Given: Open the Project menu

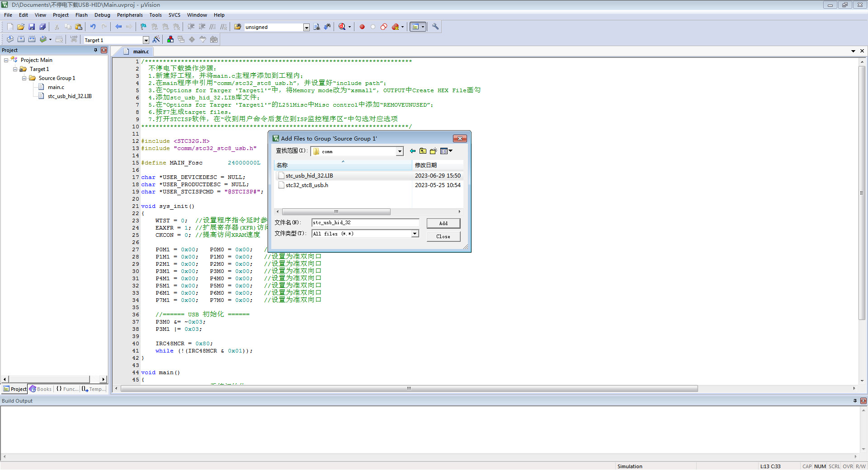Looking at the screenshot, I should point(61,15).
